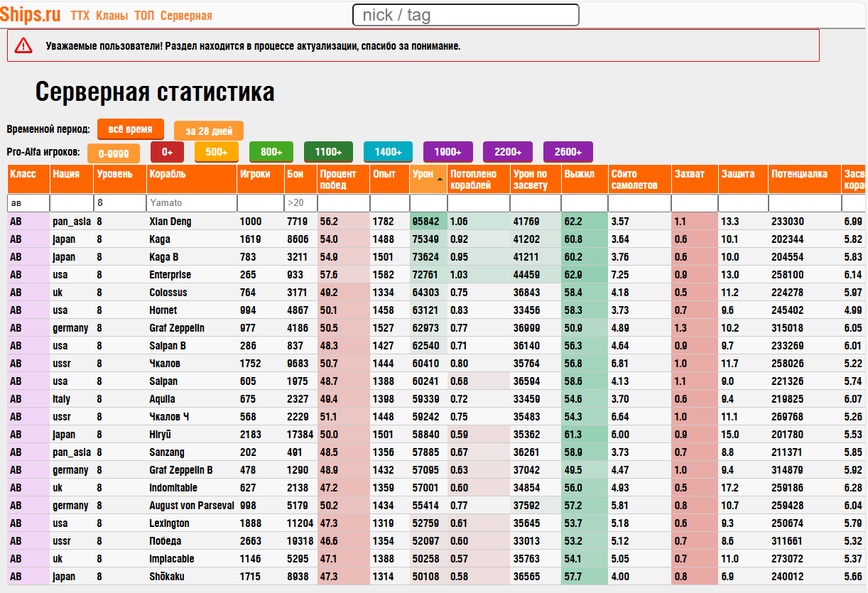Viewport: 868px width, 593px height.
Task: Click the warning triangle alert icon
Action: pyautogui.click(x=23, y=45)
